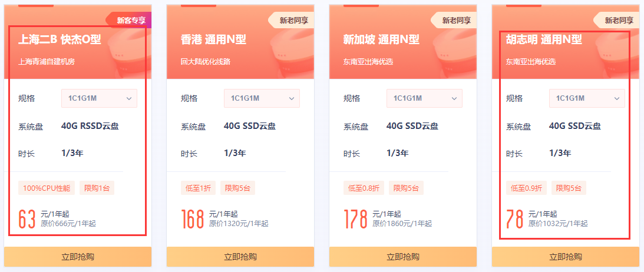Click 立即抢购 under the 168元 Hong Kong plan
The image size is (644, 272).
pyautogui.click(x=240, y=257)
